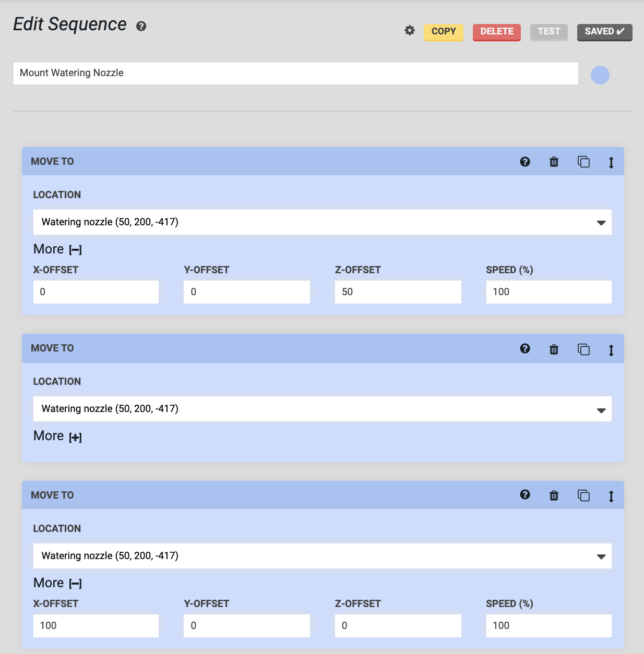Open sequence settings gear icon
Image resolution: width=644 pixels, height=654 pixels.
point(410,31)
